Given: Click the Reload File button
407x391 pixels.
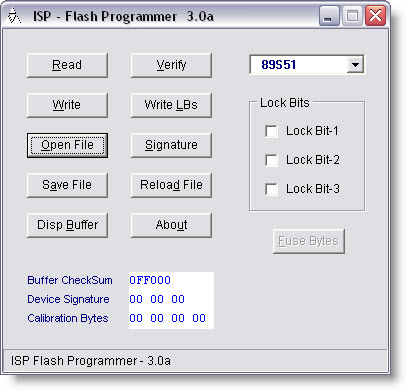Looking at the screenshot, I should 171,185.
